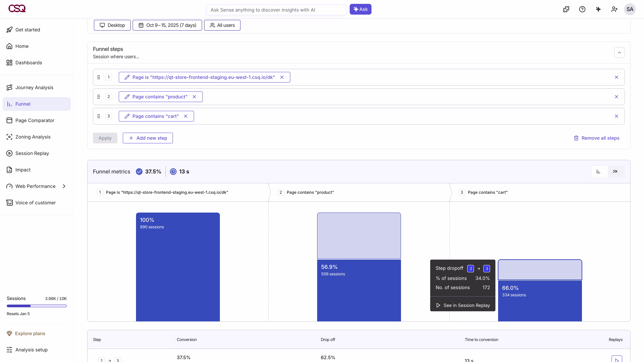Open Session Replay from the sidebar
This screenshot has height=362, width=644.
[x=32, y=153]
